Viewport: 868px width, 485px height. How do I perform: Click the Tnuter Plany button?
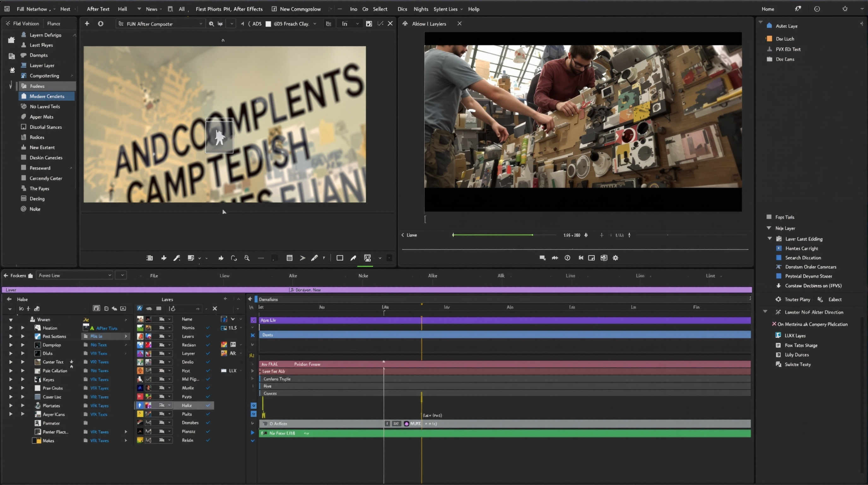(797, 299)
